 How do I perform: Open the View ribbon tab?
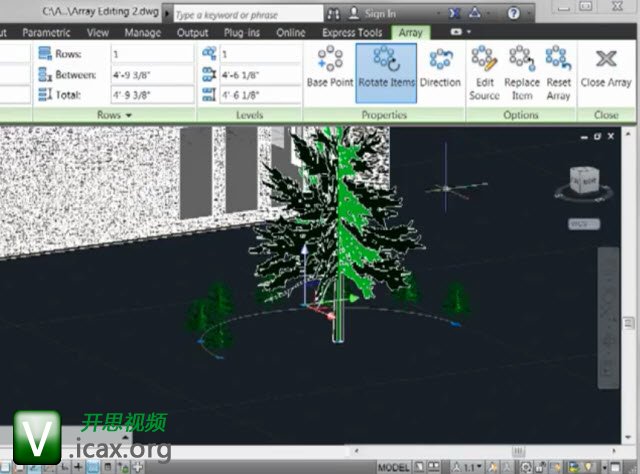click(x=98, y=33)
